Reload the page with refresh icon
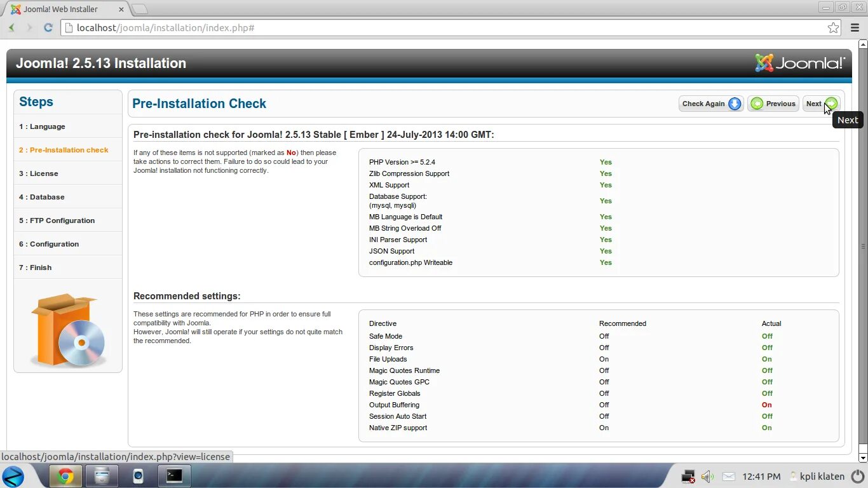The width and height of the screenshot is (868, 488). (x=48, y=27)
